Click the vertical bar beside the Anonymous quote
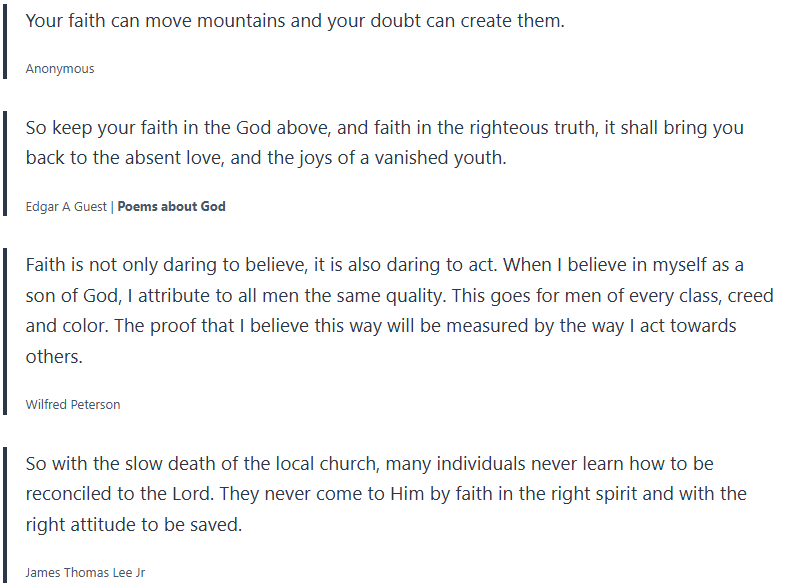This screenshot has height=586, width=807. (x=6, y=40)
